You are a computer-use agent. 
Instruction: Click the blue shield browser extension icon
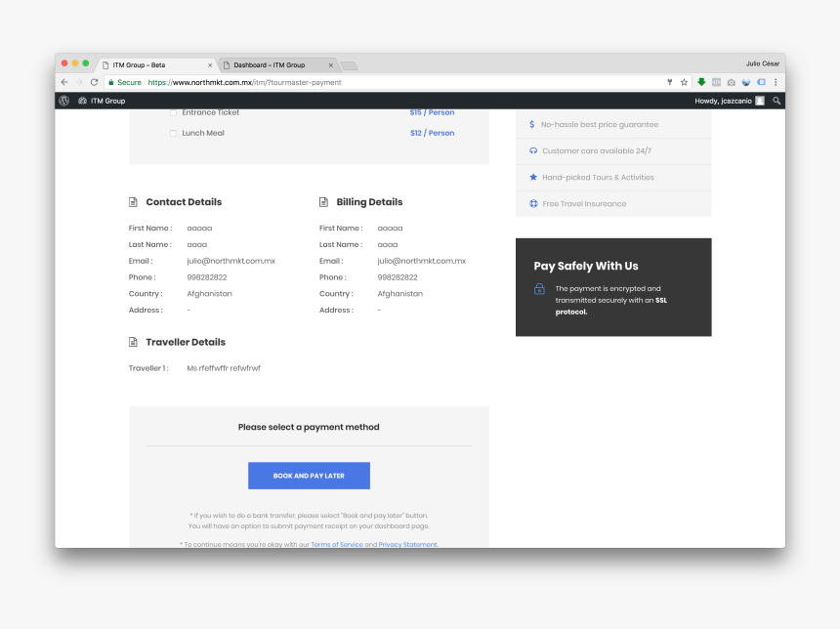coord(746,82)
